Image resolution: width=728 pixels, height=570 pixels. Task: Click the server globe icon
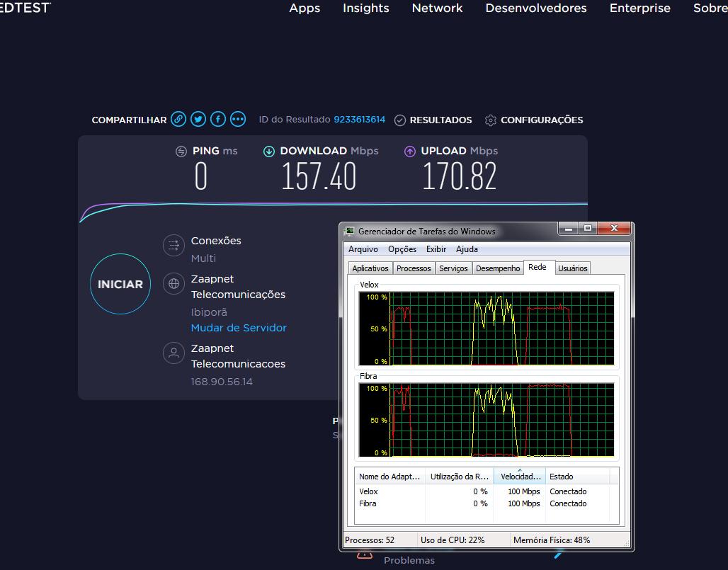point(174,283)
